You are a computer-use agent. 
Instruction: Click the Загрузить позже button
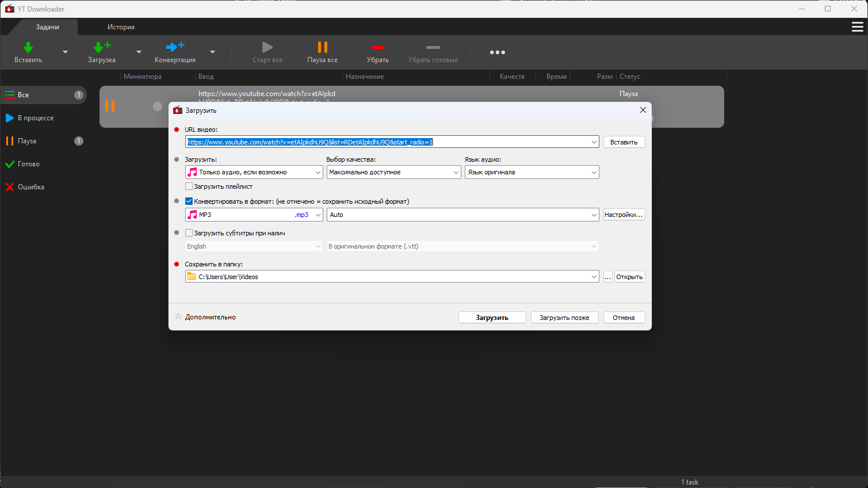(x=564, y=318)
